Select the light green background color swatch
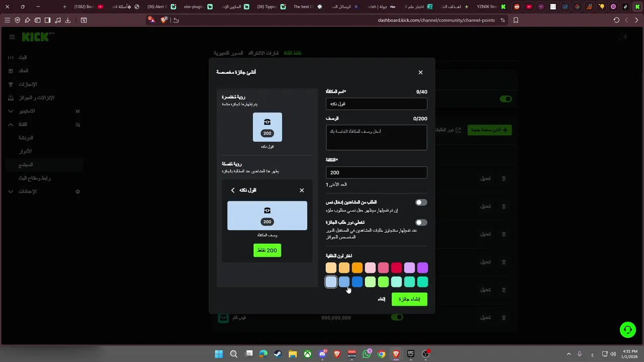 (370, 282)
